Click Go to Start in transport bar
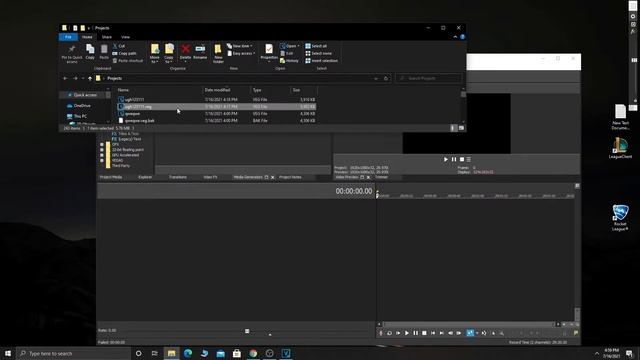 pos(433,333)
